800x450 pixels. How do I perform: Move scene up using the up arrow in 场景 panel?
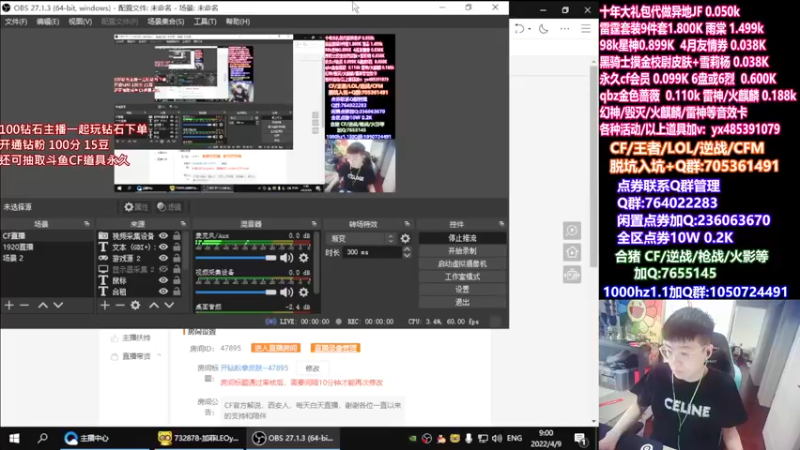[43, 305]
